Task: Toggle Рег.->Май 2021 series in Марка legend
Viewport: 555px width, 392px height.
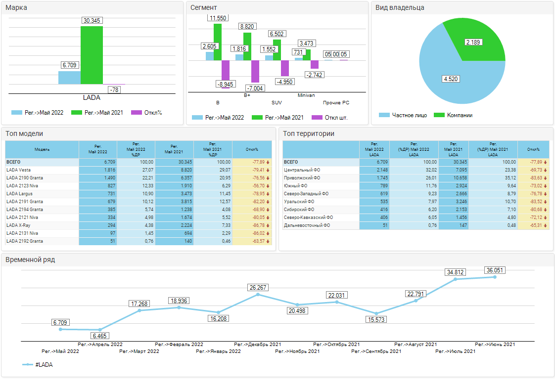Action: (77, 113)
